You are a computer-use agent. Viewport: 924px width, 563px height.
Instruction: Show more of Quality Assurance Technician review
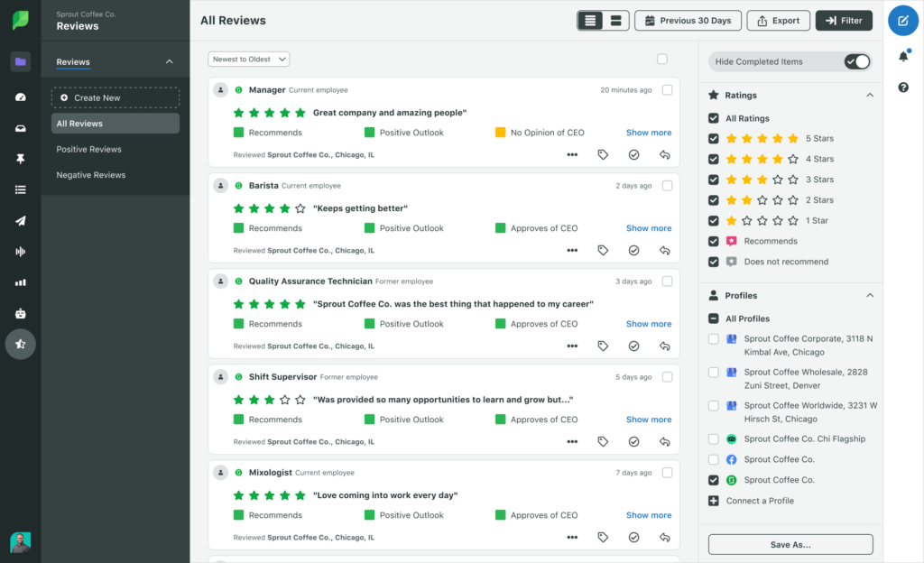(649, 324)
